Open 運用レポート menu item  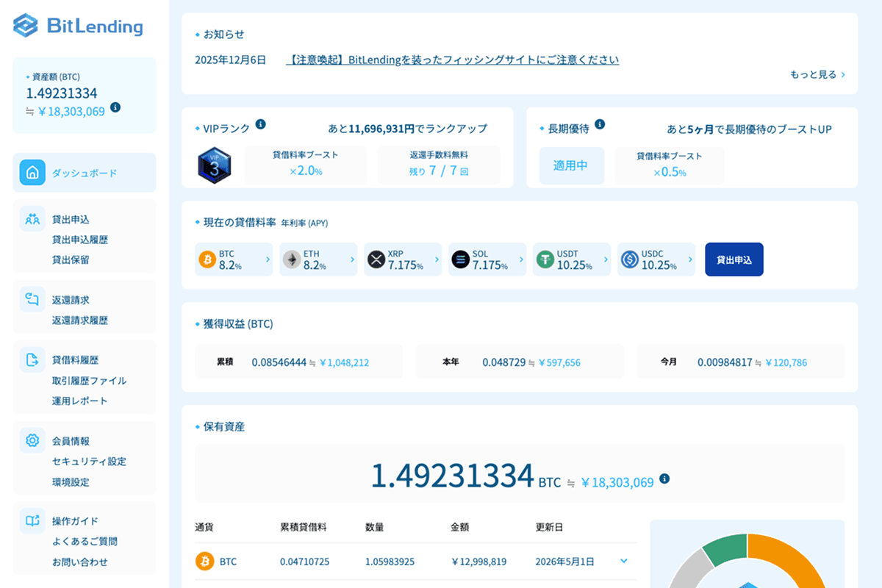point(80,401)
